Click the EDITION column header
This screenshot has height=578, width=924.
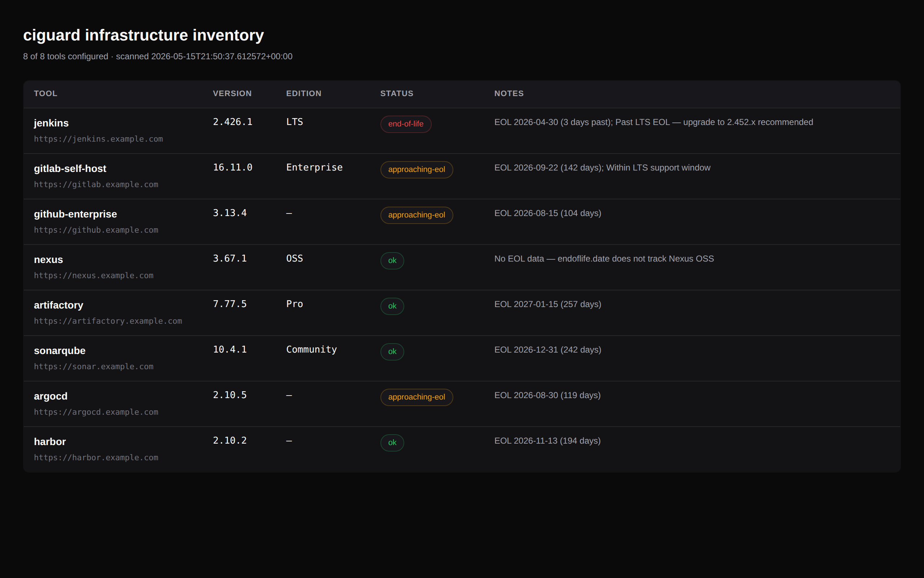click(x=304, y=93)
